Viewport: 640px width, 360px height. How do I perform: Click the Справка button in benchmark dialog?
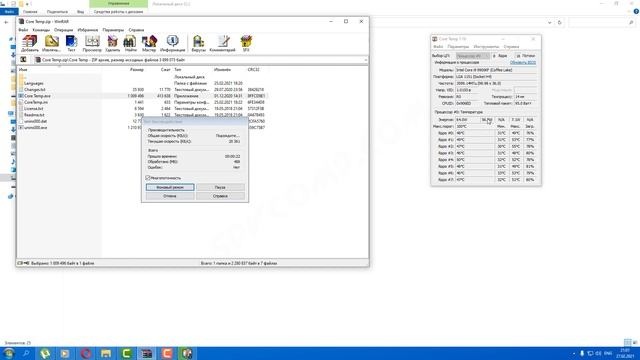(x=220, y=196)
